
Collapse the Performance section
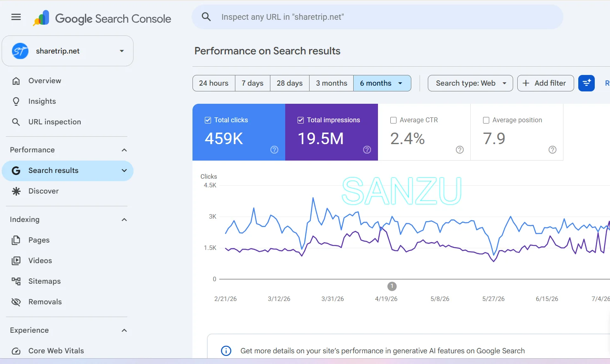point(124,150)
